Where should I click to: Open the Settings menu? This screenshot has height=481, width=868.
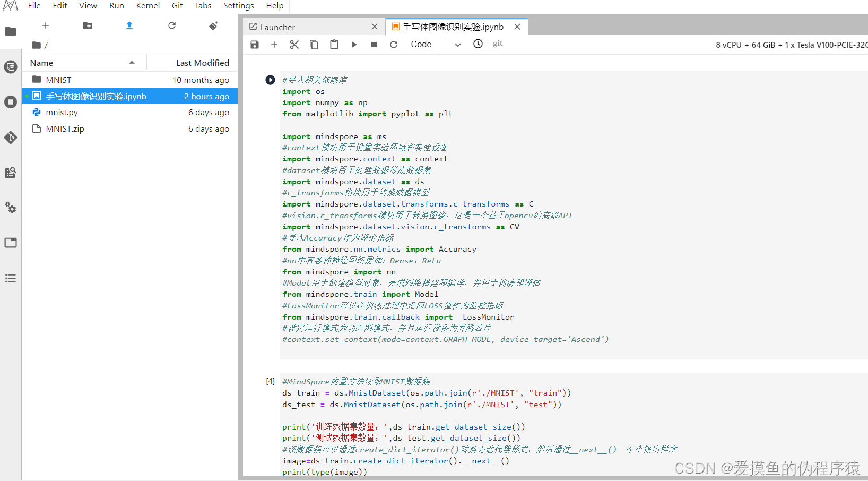[239, 6]
